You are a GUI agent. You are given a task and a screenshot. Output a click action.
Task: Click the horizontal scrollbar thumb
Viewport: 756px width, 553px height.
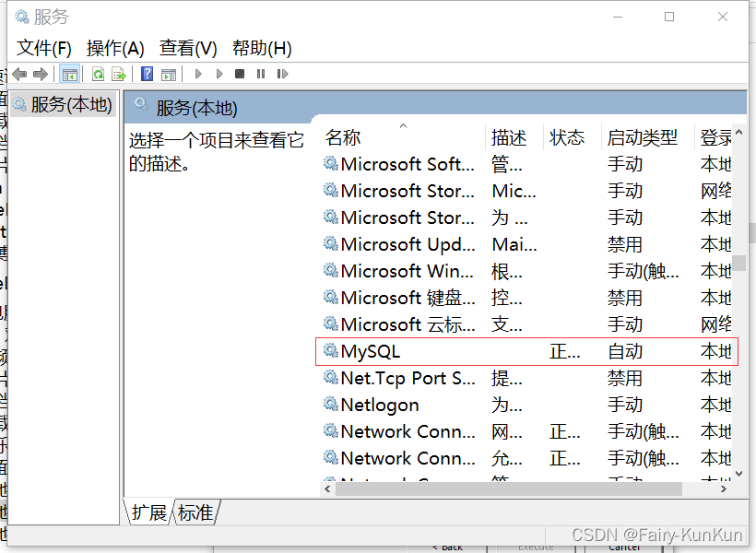(509, 488)
